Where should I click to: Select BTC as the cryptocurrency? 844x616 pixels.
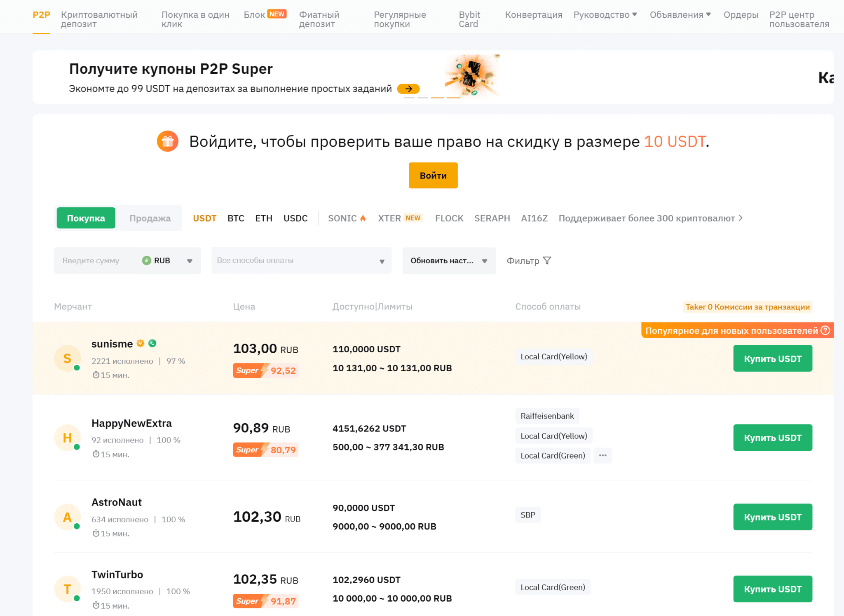pyautogui.click(x=236, y=218)
